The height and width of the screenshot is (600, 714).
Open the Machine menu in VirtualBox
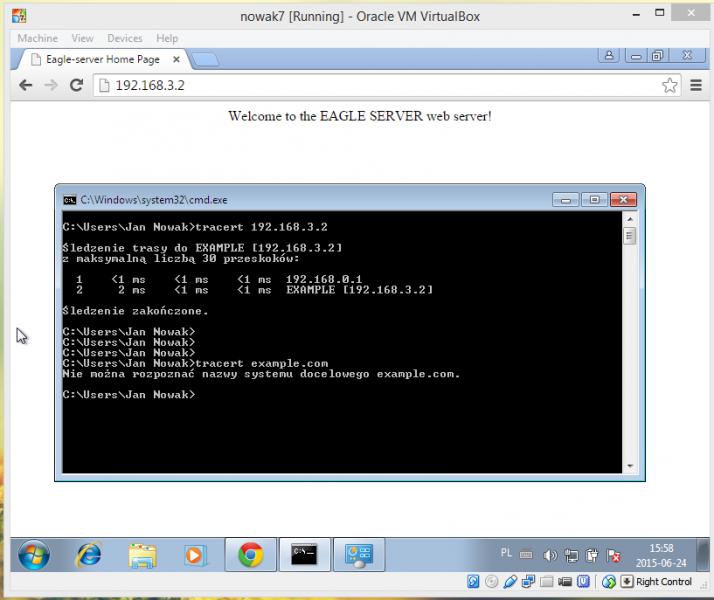pyautogui.click(x=37, y=38)
